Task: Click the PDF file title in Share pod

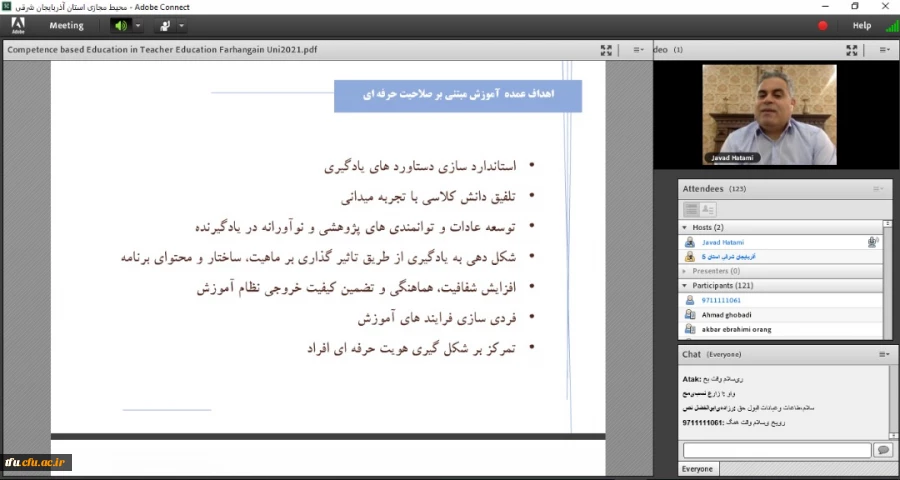Action: 162,50
